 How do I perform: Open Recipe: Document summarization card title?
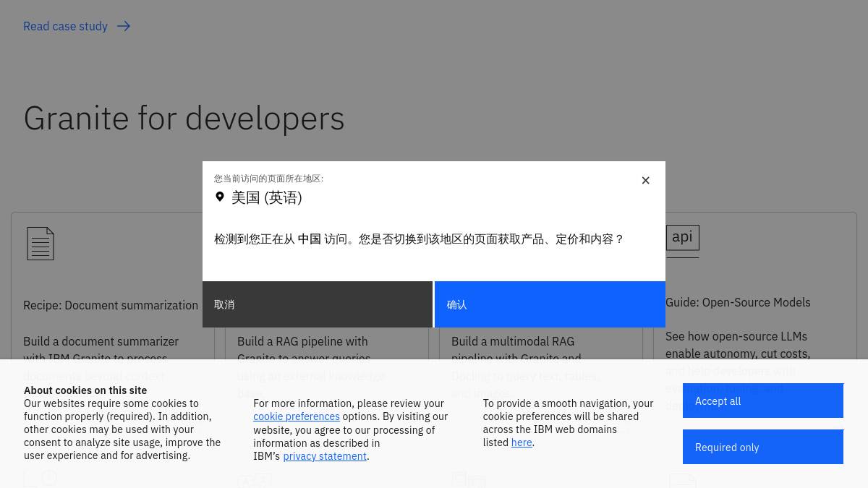111,305
